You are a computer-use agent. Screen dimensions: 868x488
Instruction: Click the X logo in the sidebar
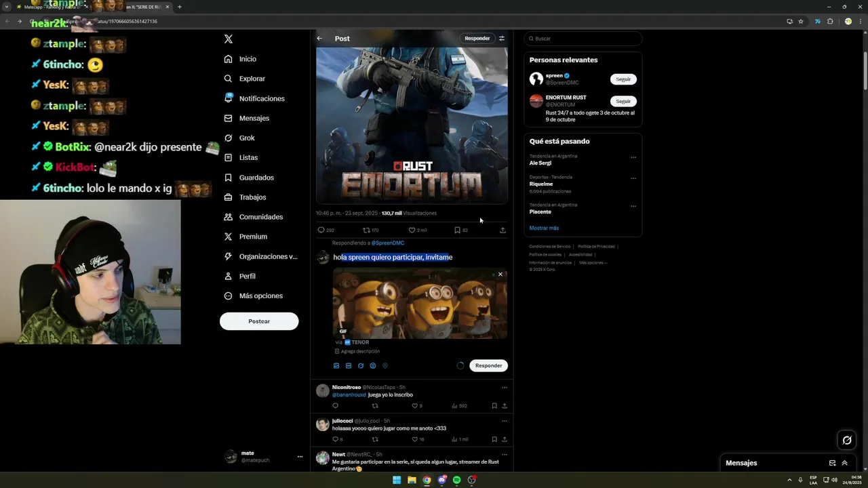point(229,39)
